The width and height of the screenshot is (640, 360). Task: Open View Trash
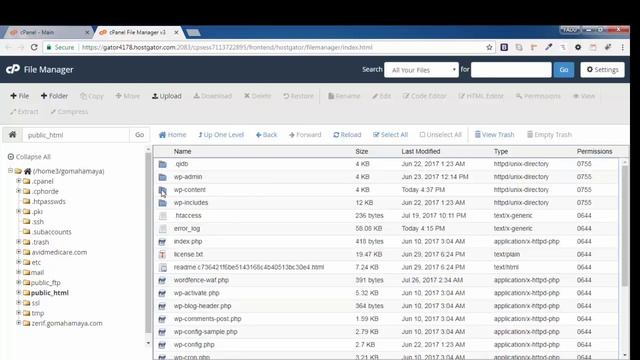pos(494,135)
